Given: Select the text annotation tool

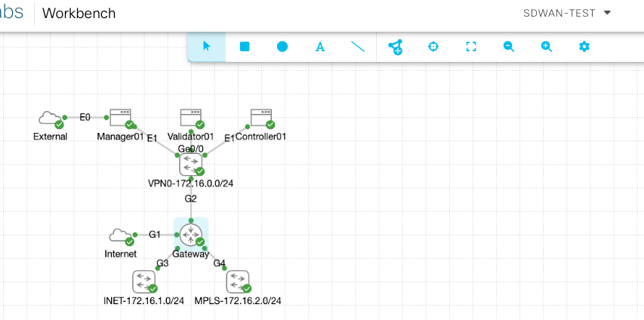Looking at the screenshot, I should [x=320, y=47].
